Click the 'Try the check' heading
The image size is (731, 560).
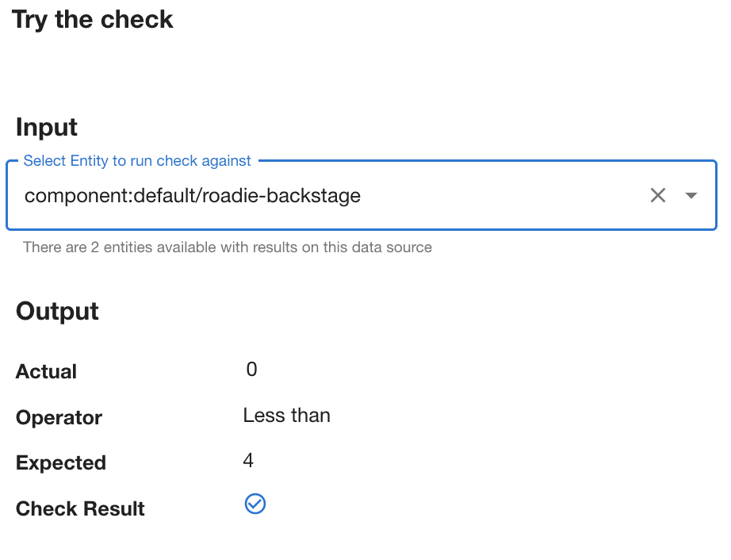(92, 20)
